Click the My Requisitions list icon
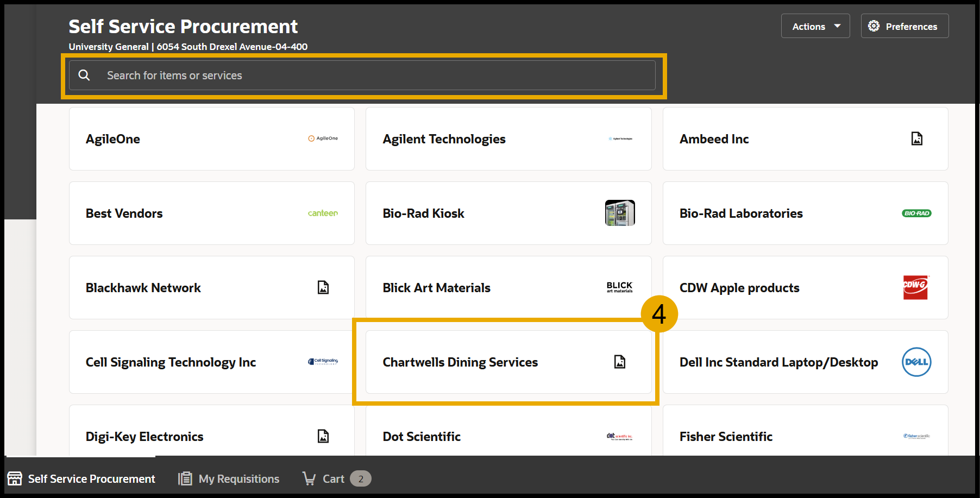Viewport: 980px width, 498px height. tap(185, 478)
